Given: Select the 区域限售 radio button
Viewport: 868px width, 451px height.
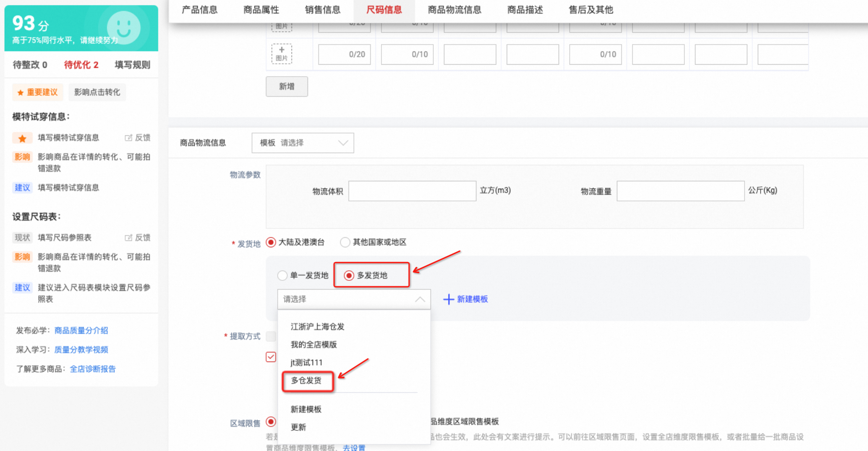Looking at the screenshot, I should 271,422.
